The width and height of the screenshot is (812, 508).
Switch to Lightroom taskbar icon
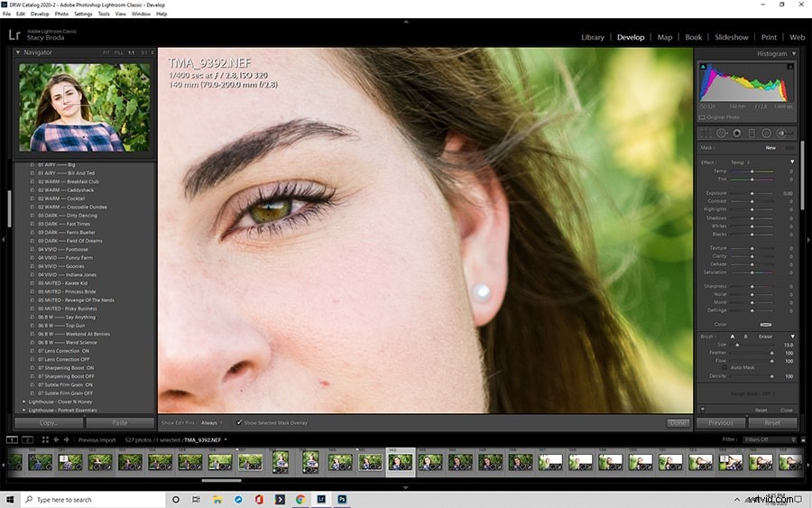[321, 500]
